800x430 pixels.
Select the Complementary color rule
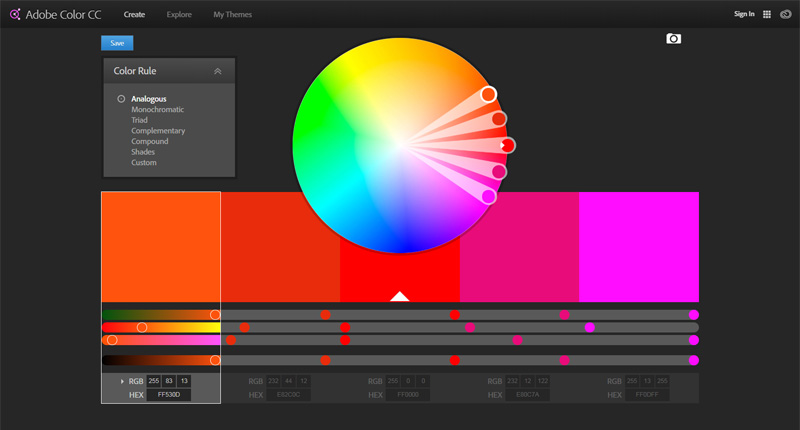(x=158, y=131)
